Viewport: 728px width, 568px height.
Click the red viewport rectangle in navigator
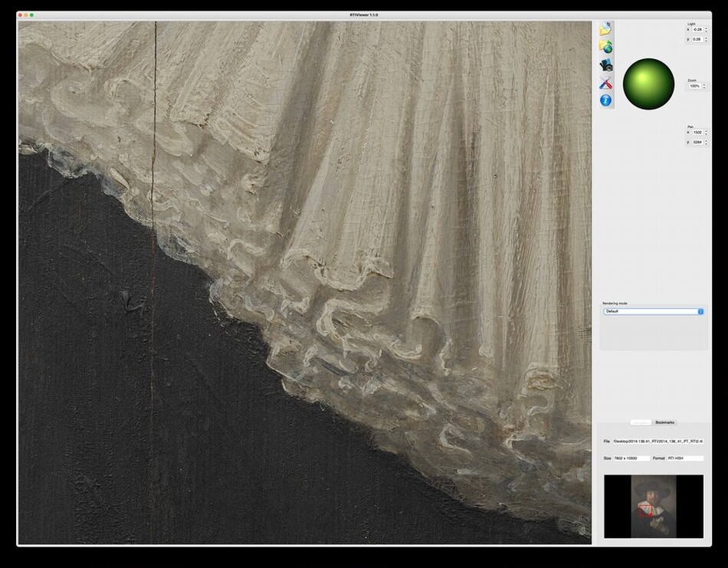point(645,511)
